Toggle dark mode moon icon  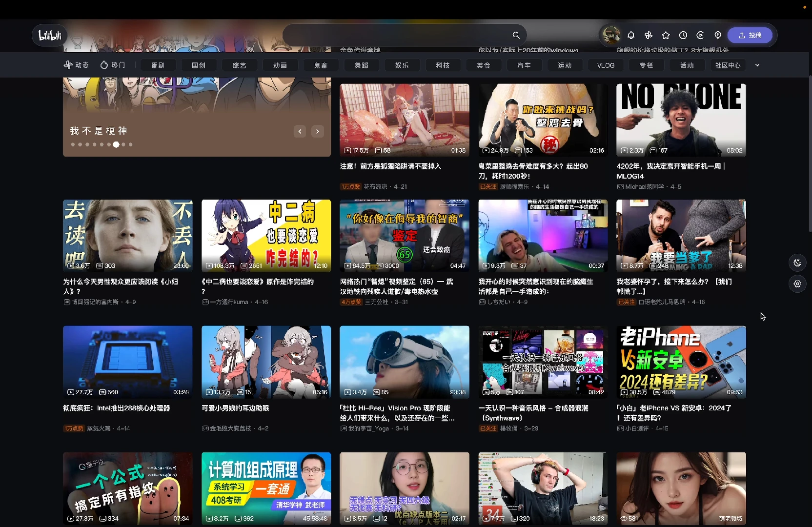(797, 263)
